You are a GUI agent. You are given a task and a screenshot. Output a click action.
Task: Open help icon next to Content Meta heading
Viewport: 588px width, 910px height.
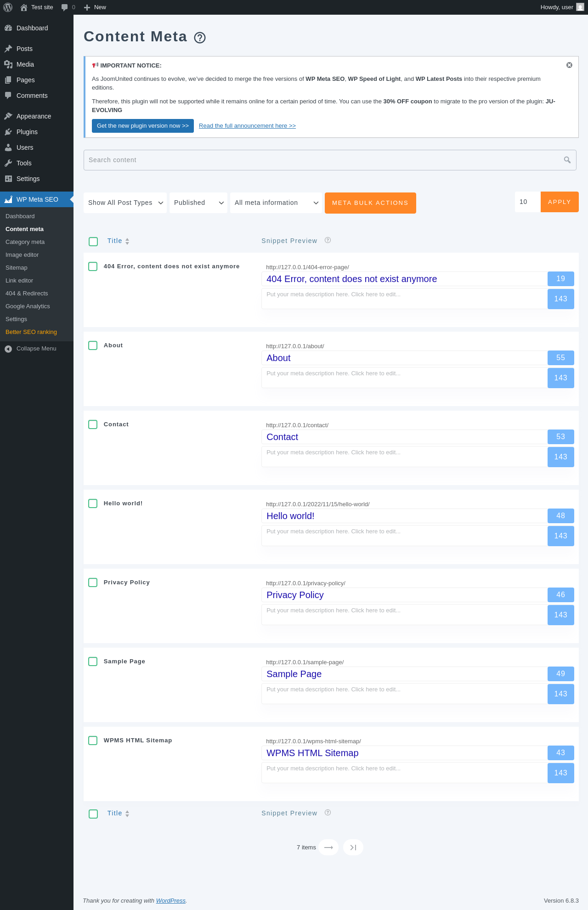pos(200,38)
